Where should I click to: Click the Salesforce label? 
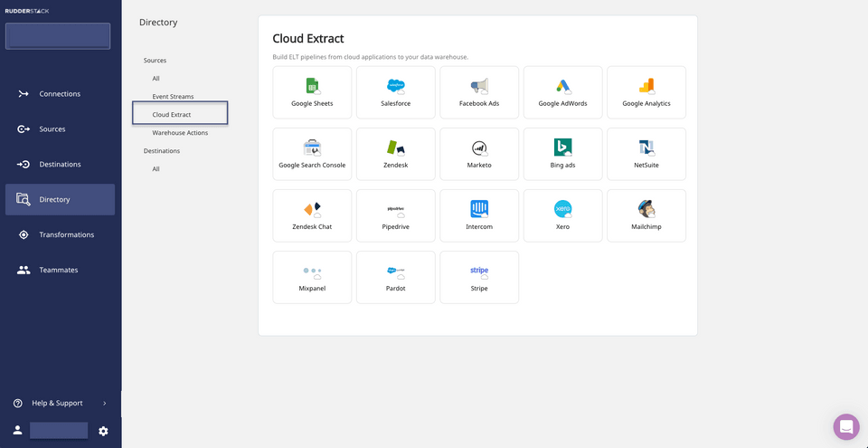click(x=396, y=104)
